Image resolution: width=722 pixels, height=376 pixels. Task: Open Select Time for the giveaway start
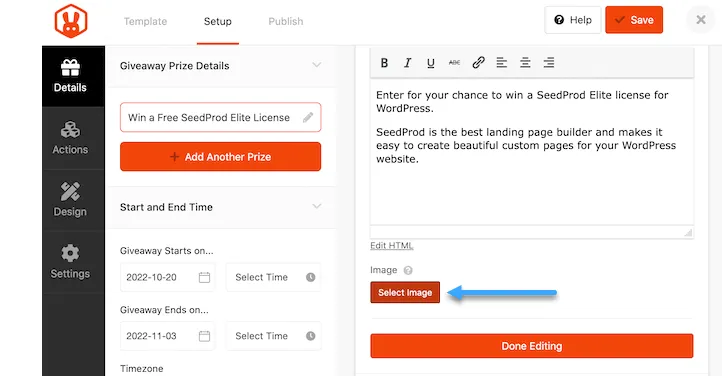(x=274, y=277)
